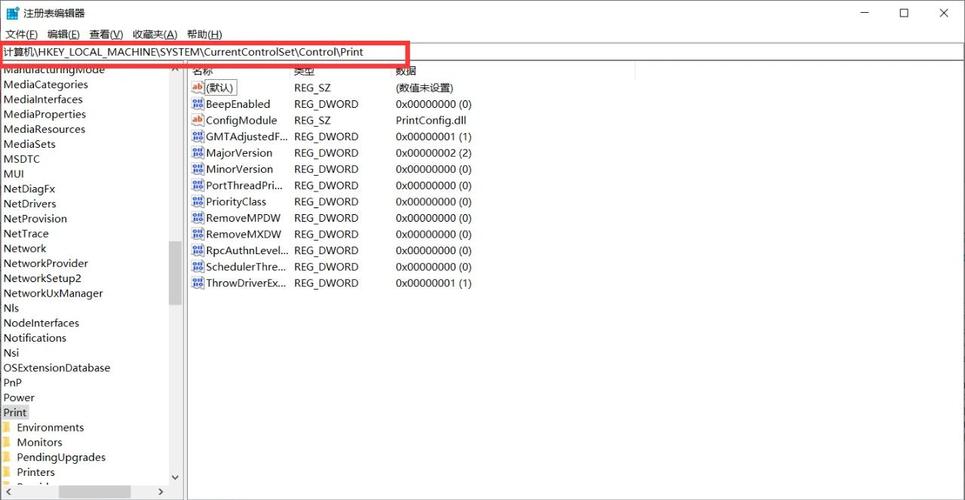Viewport: 965px width, 500px height.
Task: Click the GMTAdjustedF... DWORD icon
Action: 198,137
